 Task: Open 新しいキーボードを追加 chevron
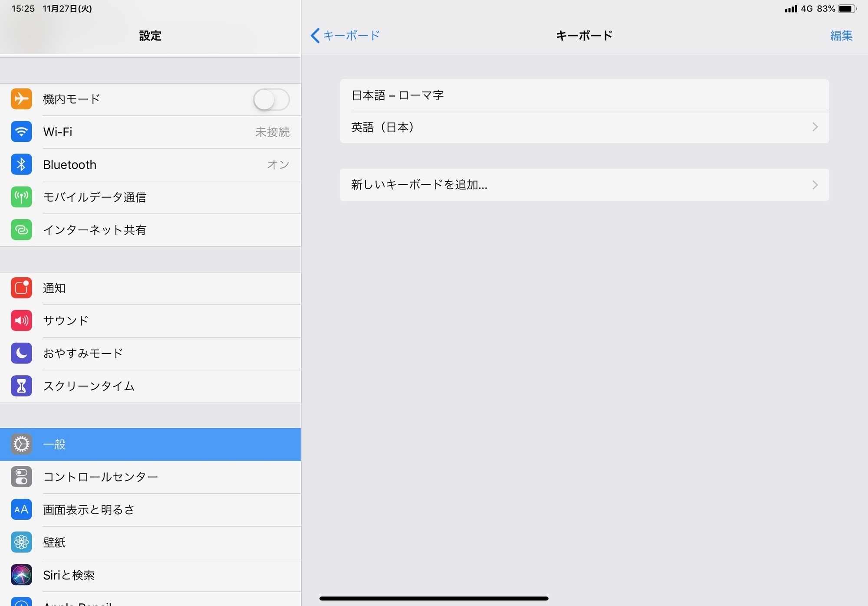(815, 185)
